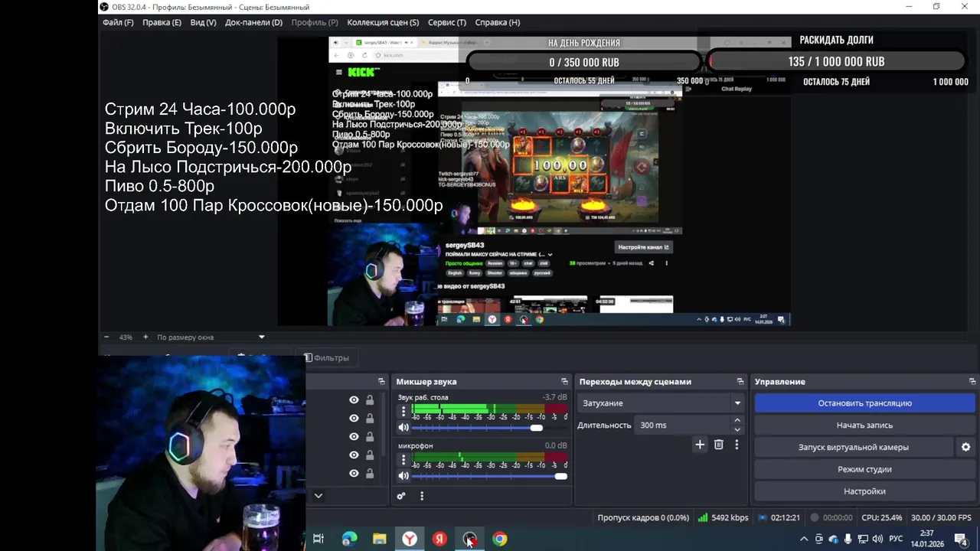Open the 'Справка (H)' menu
This screenshot has width=980, height=551.
[x=498, y=22]
